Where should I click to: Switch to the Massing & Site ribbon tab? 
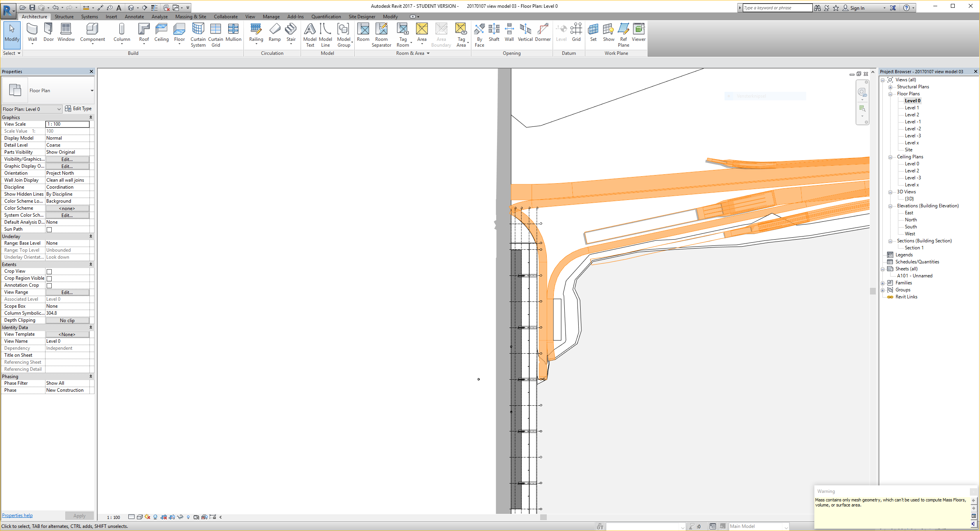coord(191,16)
